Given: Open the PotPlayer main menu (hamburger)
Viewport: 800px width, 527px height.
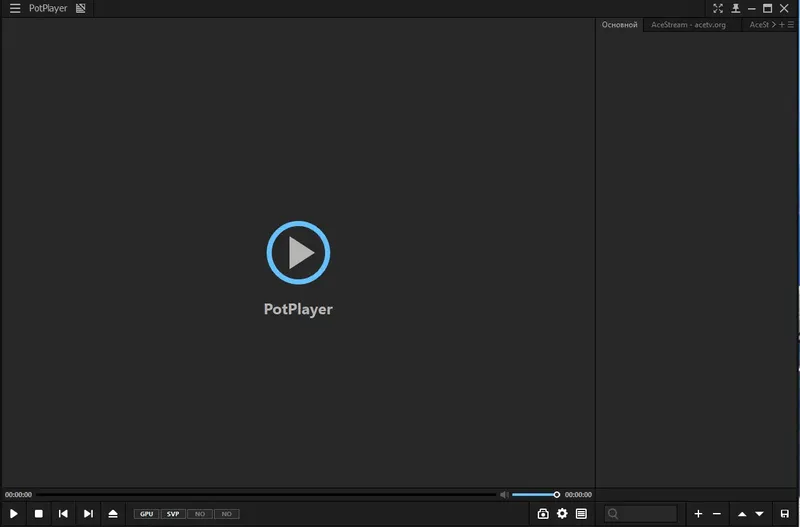Looking at the screenshot, I should 15,8.
